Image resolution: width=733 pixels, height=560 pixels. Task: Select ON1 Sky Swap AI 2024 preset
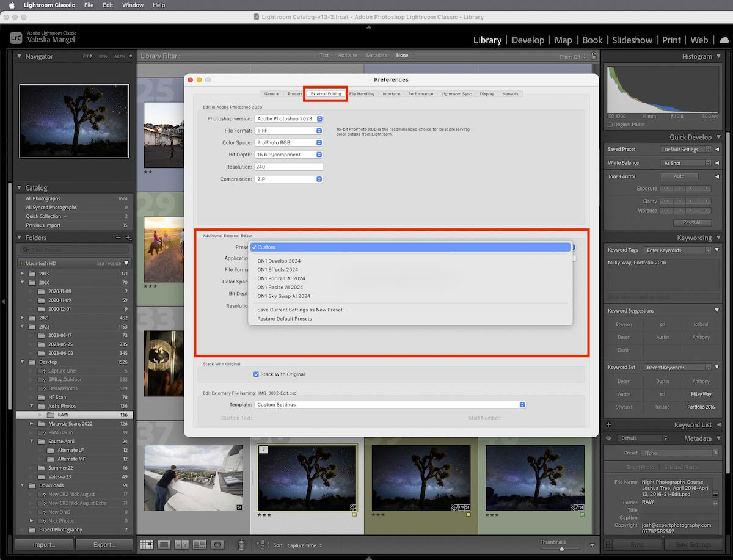283,296
